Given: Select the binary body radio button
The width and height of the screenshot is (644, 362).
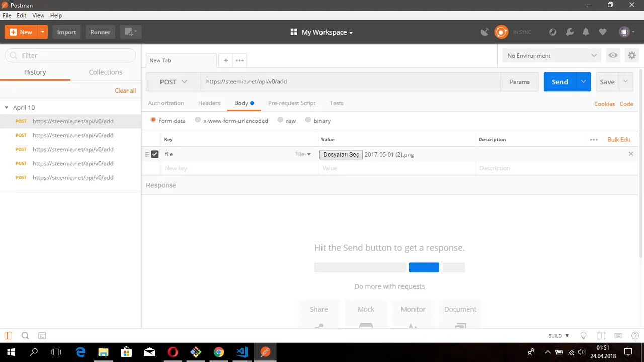Looking at the screenshot, I should 308,120.
